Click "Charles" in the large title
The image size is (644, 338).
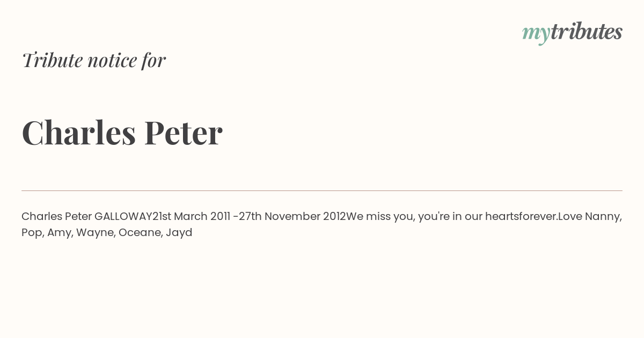pos(78,132)
